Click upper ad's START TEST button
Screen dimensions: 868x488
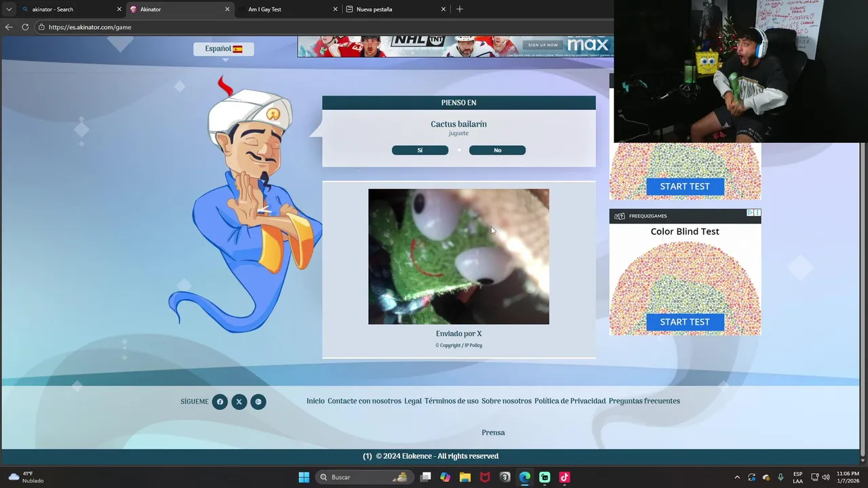[685, 186]
